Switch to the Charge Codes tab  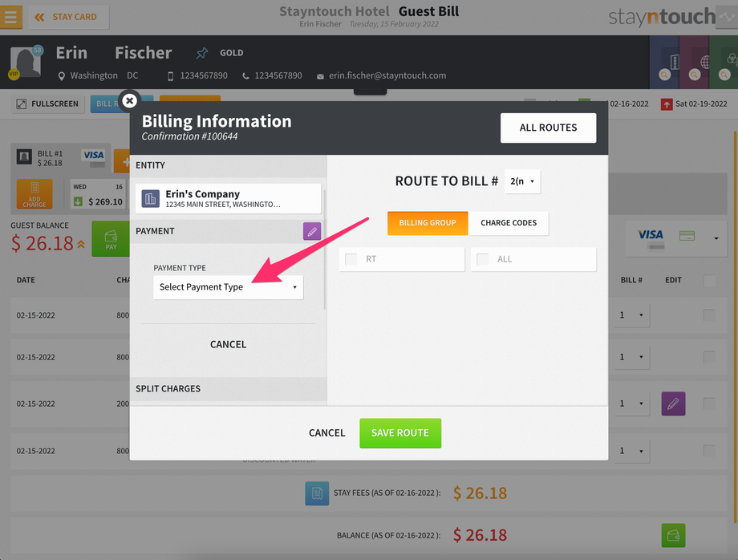coord(509,223)
